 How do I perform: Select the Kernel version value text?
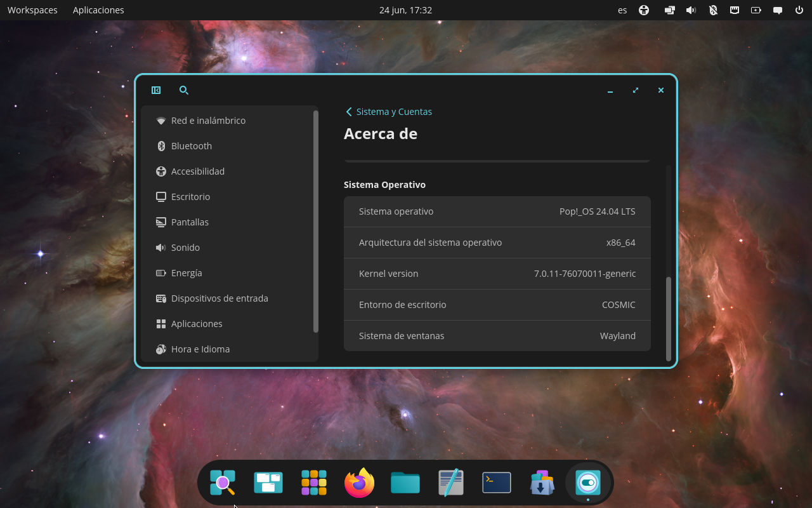pyautogui.click(x=584, y=274)
